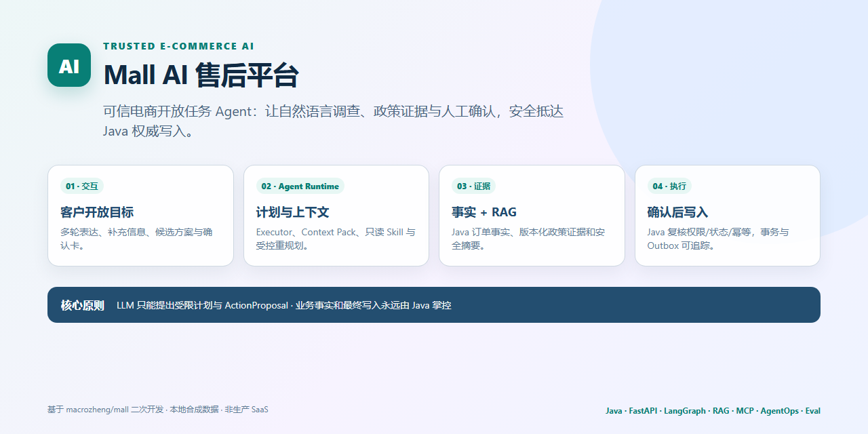Click the 02 · Agent Runtime badge
Screen dimensions: 868x434
300,186
